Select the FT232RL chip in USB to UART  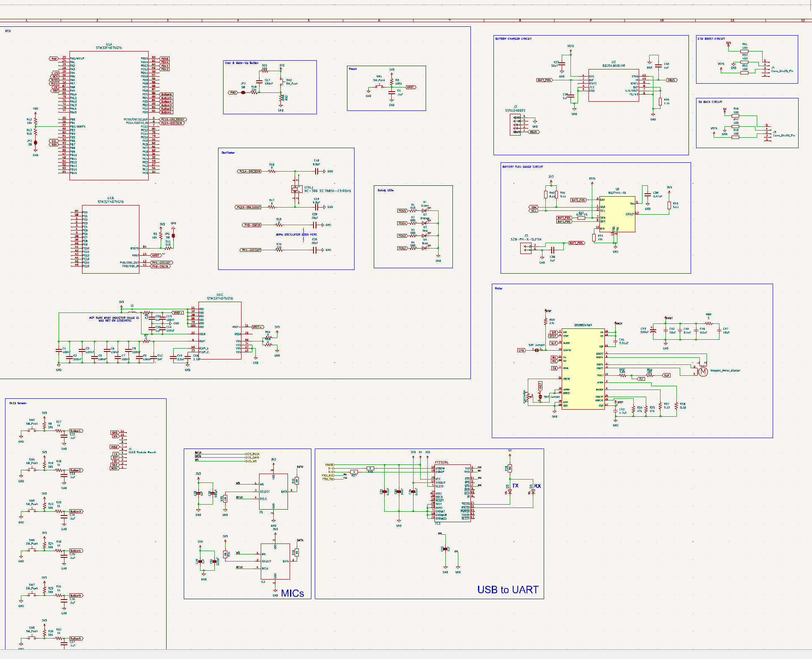[x=452, y=494]
